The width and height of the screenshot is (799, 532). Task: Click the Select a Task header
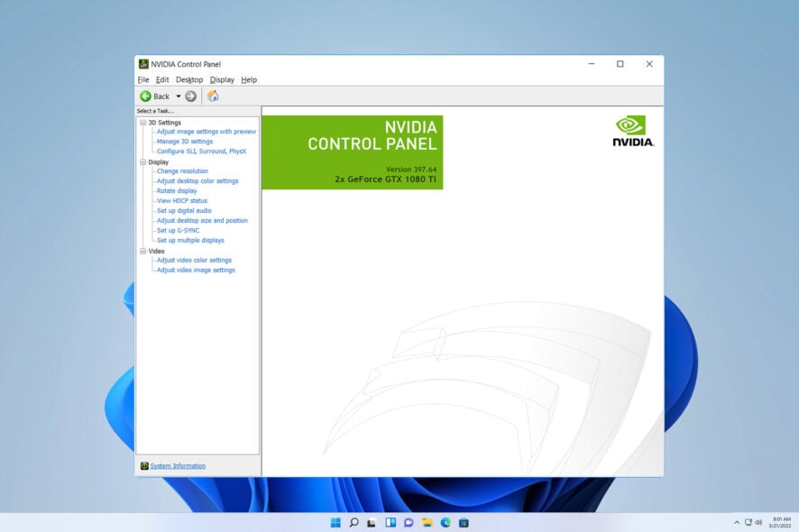click(x=155, y=111)
